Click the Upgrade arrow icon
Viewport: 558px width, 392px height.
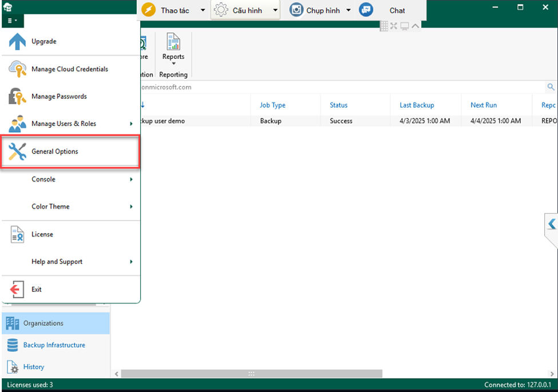pyautogui.click(x=15, y=41)
